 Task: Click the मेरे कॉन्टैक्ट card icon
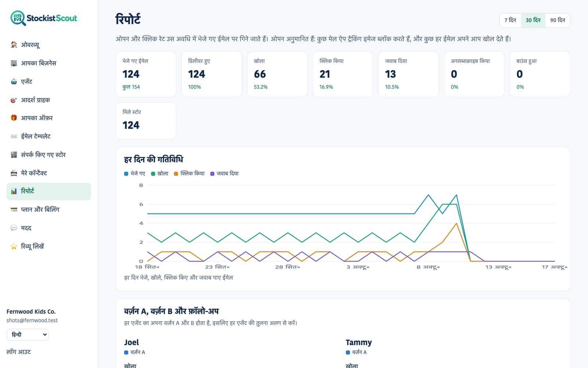14,173
